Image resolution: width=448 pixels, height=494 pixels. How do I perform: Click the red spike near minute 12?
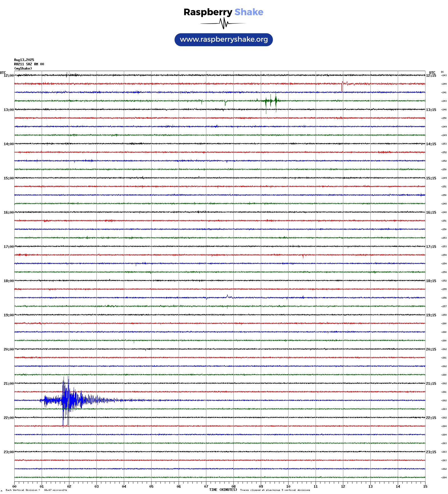[x=343, y=85]
